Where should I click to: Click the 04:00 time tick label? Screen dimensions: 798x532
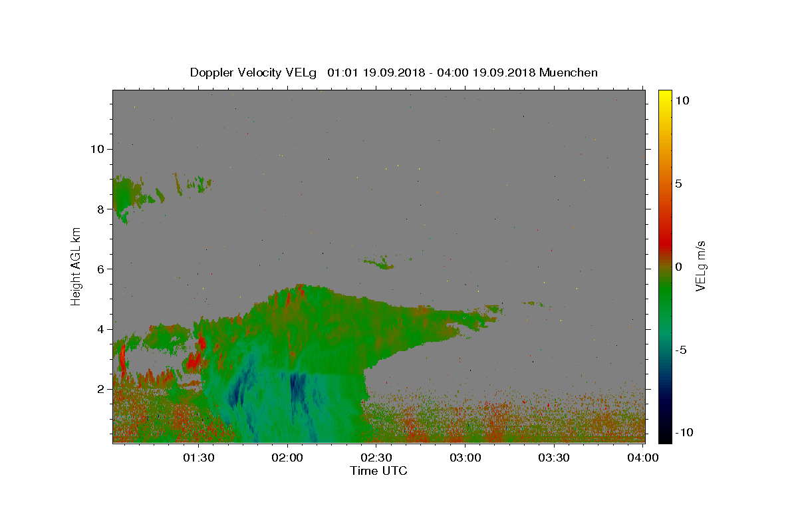(x=642, y=458)
